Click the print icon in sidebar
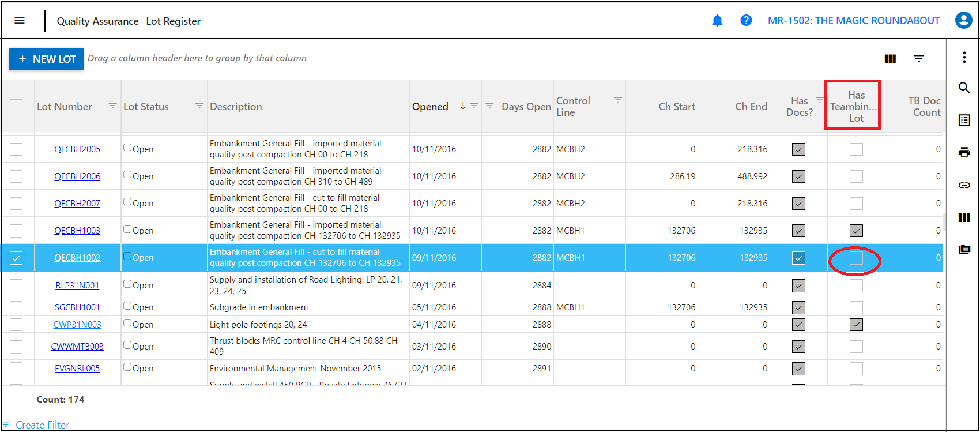The width and height of the screenshot is (980, 432). (964, 152)
